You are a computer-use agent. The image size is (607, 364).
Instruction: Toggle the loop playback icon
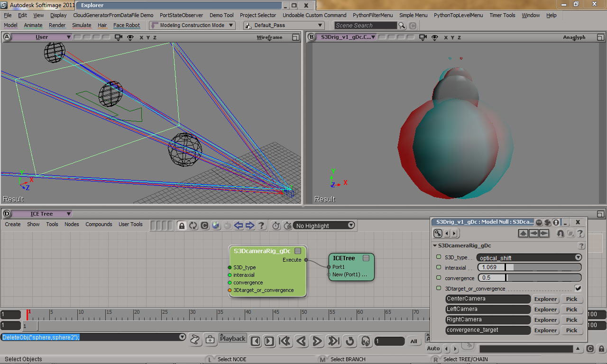(x=350, y=341)
